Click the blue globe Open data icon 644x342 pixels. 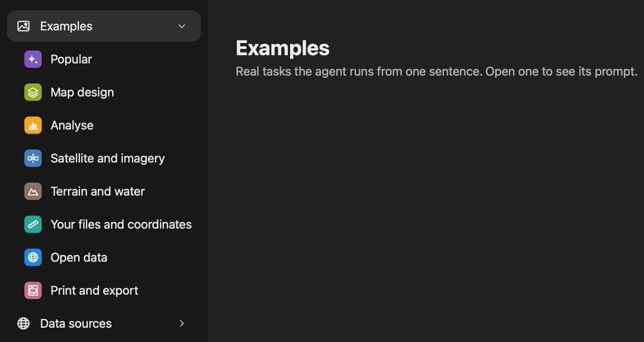(x=33, y=258)
